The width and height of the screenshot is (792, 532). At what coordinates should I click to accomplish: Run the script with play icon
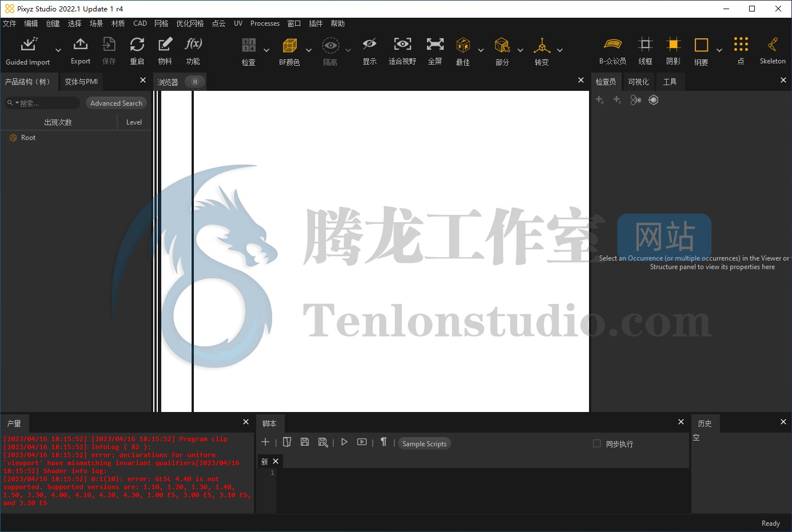[344, 442]
